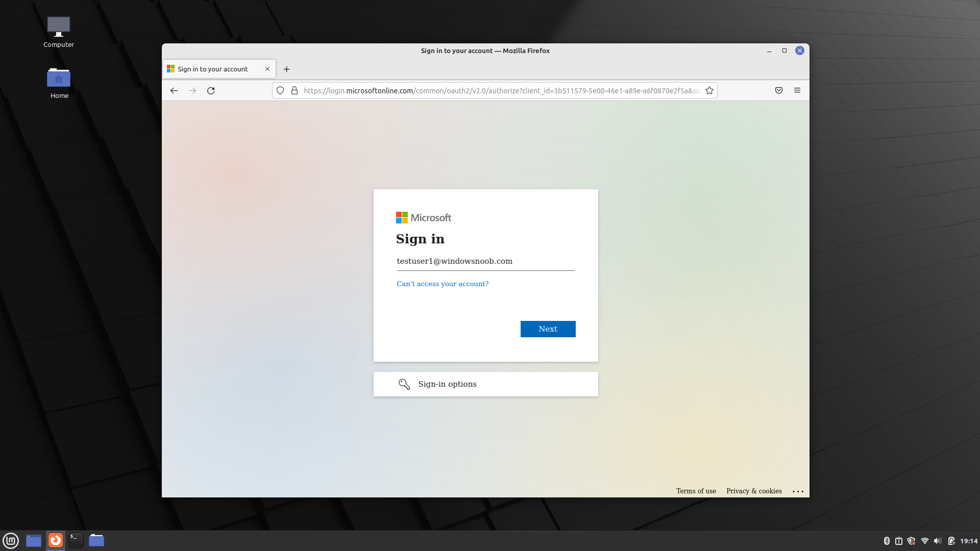This screenshot has width=980, height=551.
Task: Click the padlock site security icon
Action: point(295,91)
